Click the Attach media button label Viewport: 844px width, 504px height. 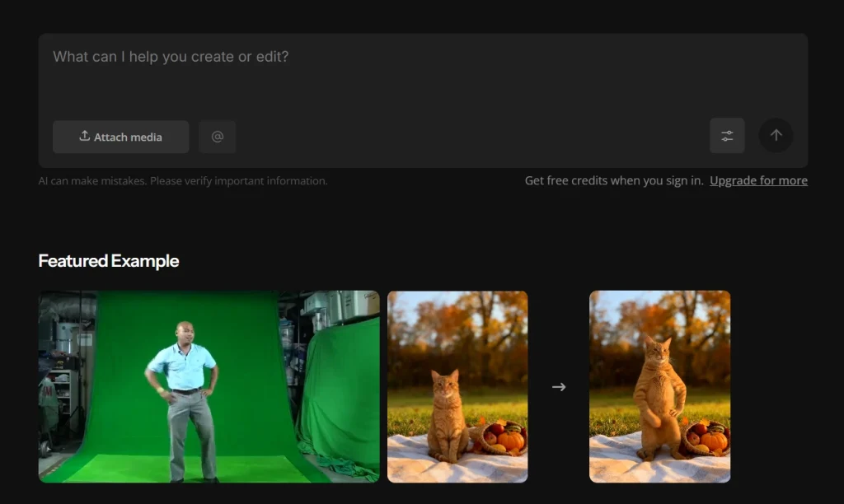pyautogui.click(x=128, y=138)
